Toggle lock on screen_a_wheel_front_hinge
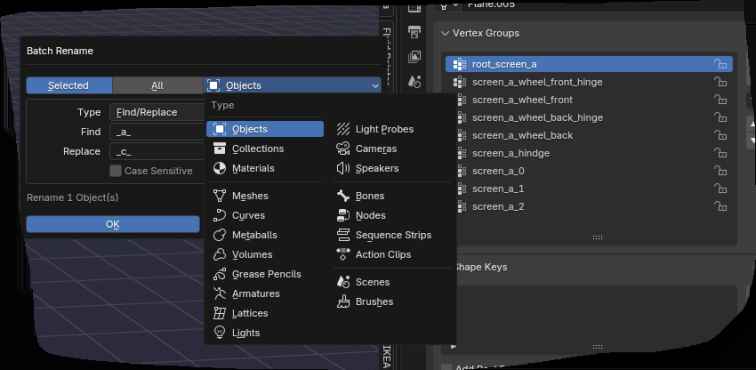The height and width of the screenshot is (370, 756). pos(720,82)
